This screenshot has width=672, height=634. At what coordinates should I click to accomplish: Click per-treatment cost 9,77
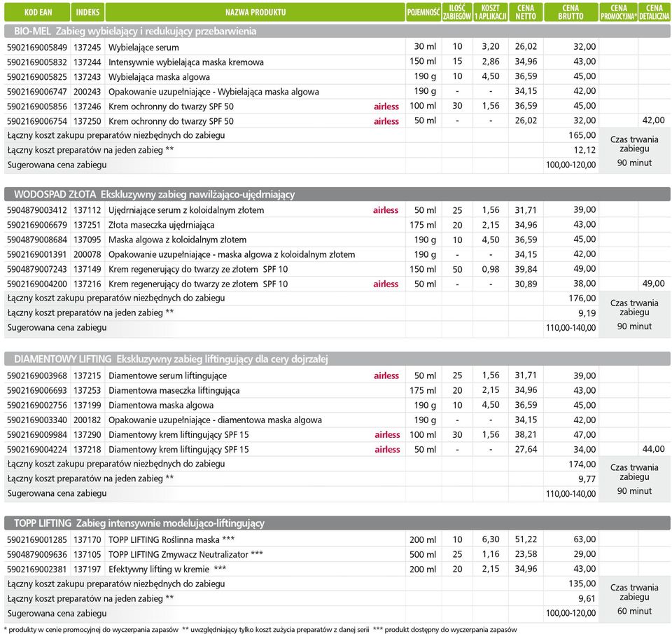click(587, 478)
